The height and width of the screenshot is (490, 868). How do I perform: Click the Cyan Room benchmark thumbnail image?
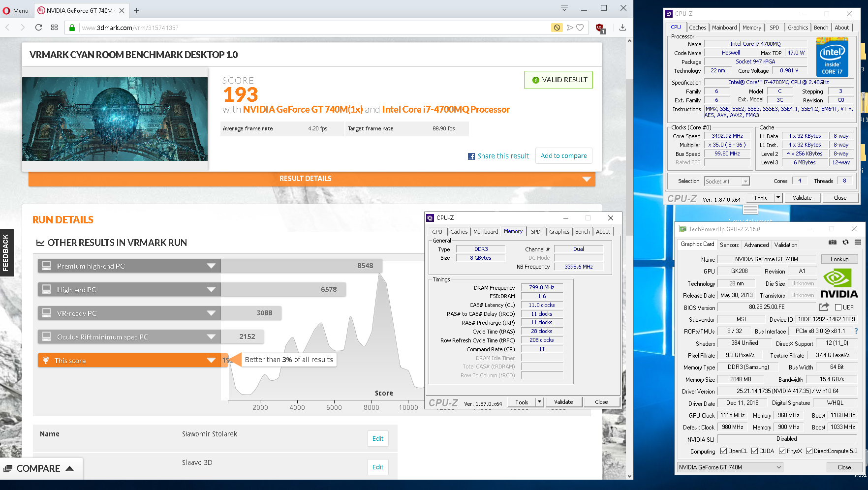coord(115,119)
